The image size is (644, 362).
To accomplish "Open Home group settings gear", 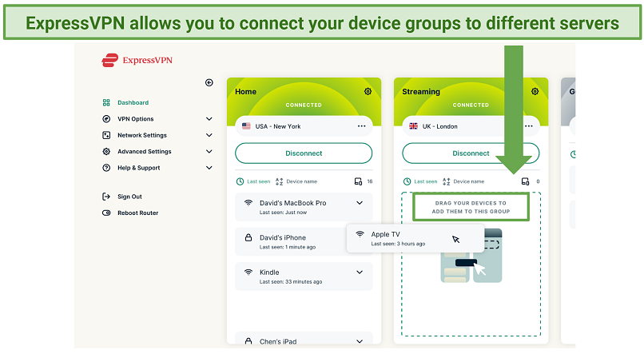I will [368, 92].
